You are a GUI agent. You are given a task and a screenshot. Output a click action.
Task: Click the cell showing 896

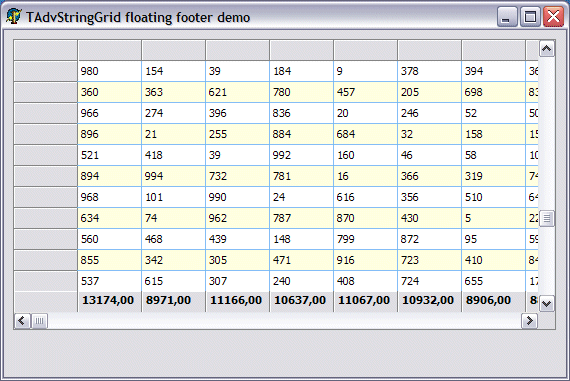click(109, 135)
